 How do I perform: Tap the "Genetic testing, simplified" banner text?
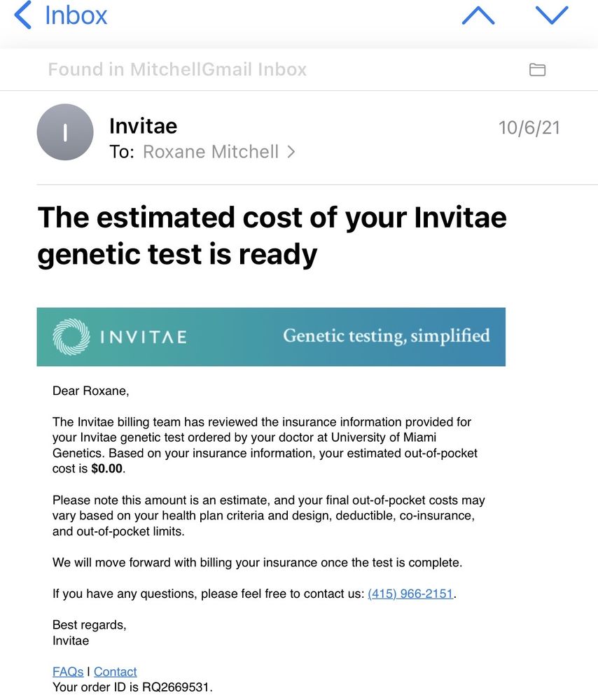(x=386, y=336)
